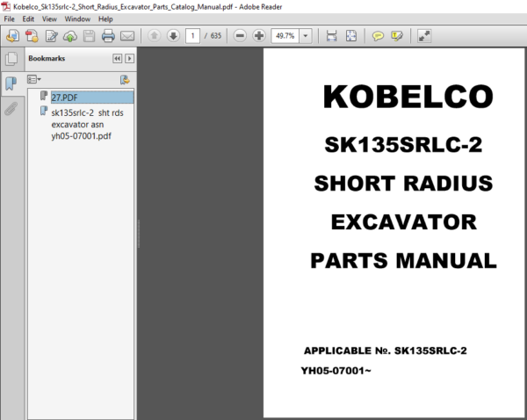527x420 pixels.
Task: Click the sk135srlc-2 bookmark icon
Action: [44, 111]
